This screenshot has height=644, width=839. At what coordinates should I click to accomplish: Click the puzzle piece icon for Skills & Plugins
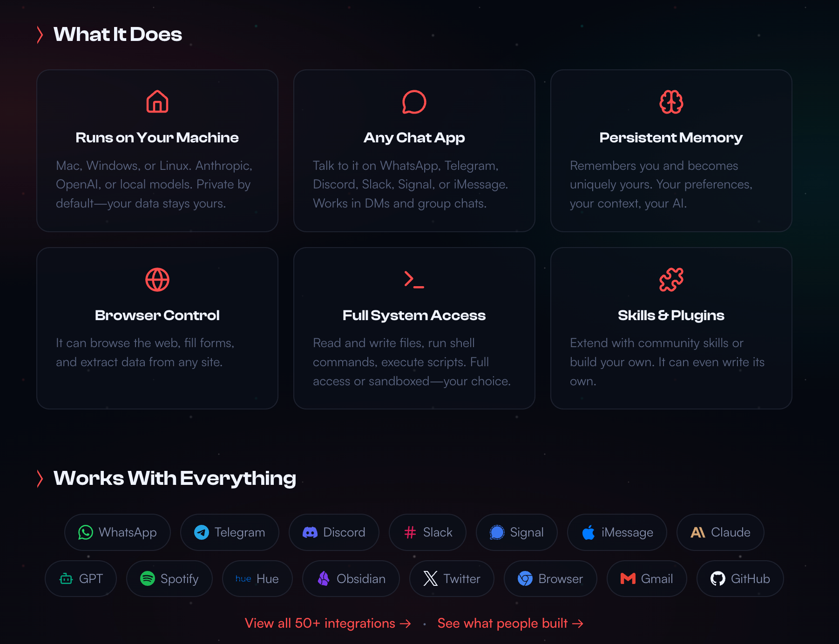click(x=671, y=280)
